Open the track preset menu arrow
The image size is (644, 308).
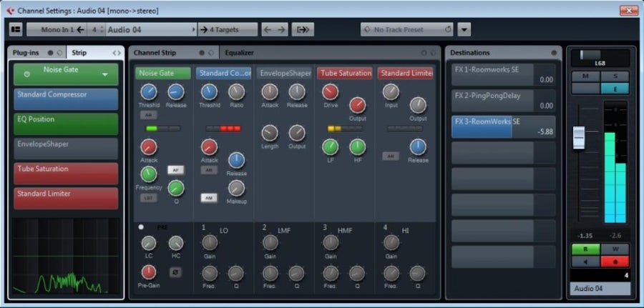[x=464, y=29]
